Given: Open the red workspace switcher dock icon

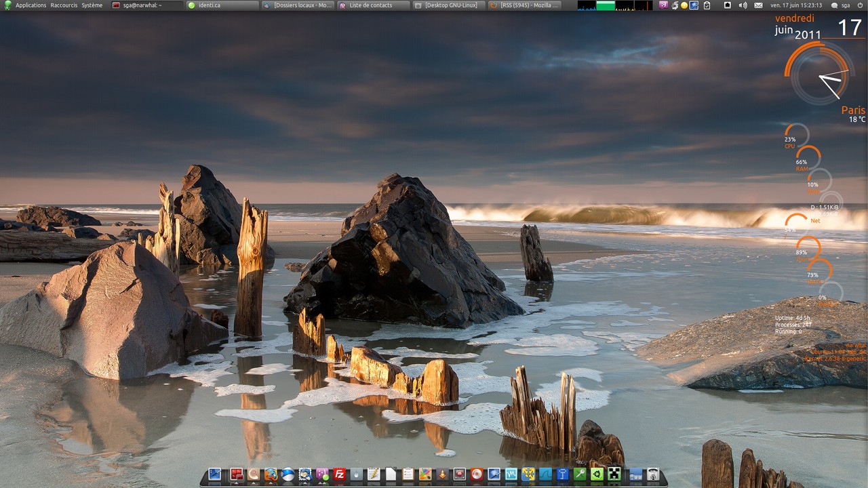Looking at the screenshot, I should click(x=237, y=474).
